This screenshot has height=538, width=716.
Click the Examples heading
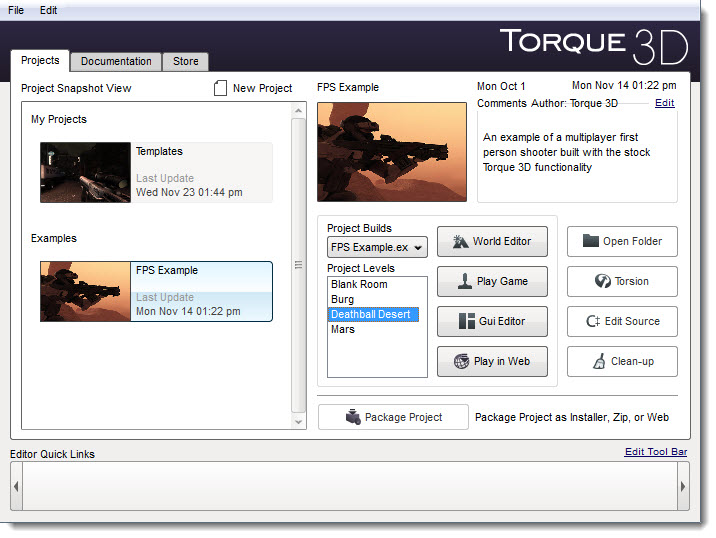point(54,238)
